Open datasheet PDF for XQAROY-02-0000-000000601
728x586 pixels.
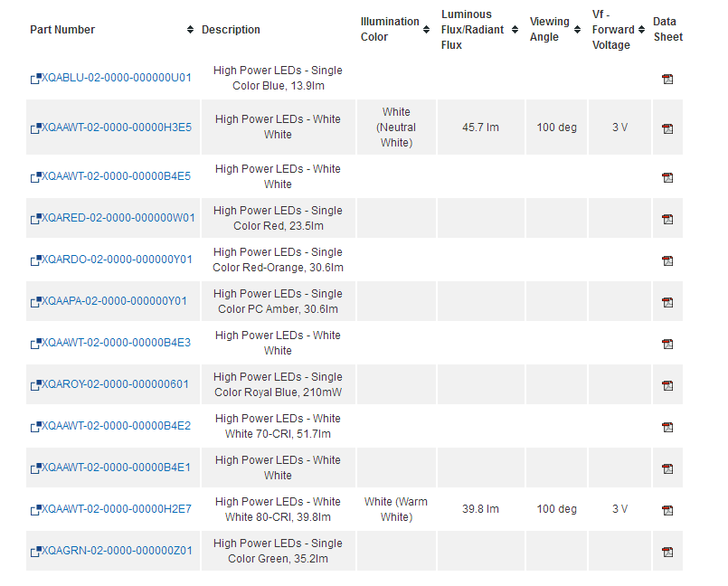coord(667,385)
